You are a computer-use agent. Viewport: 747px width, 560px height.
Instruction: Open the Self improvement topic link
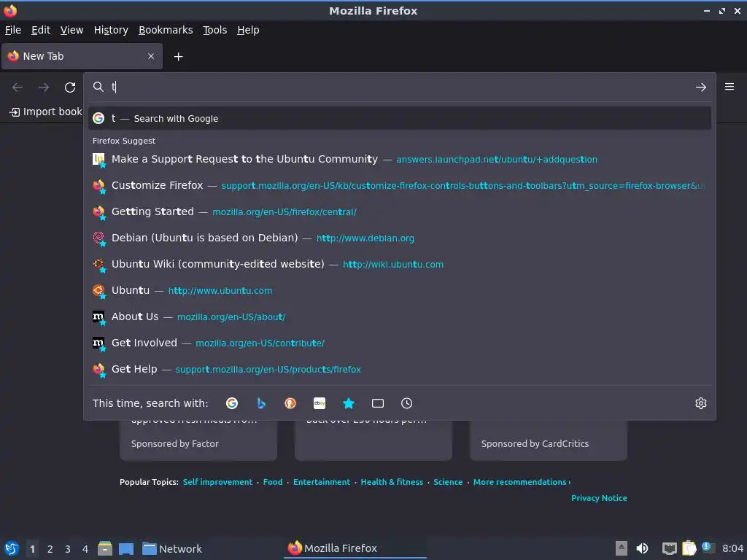coord(217,482)
